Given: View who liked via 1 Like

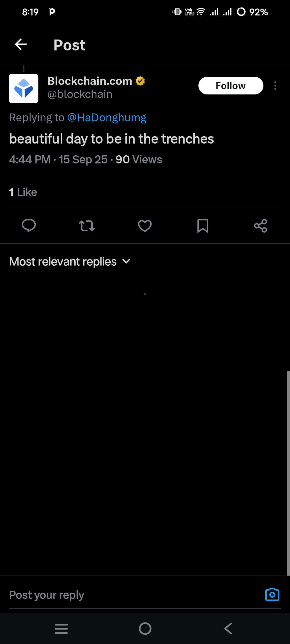Looking at the screenshot, I should click(x=23, y=192).
